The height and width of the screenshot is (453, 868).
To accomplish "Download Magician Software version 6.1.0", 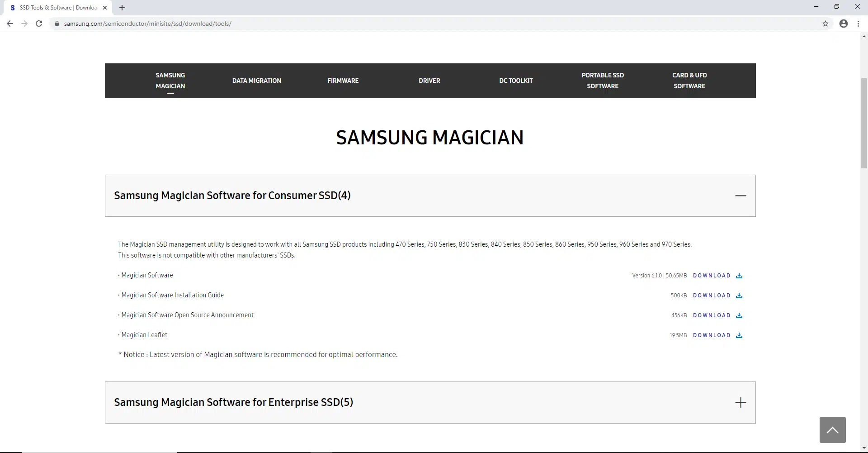I will [712, 276].
